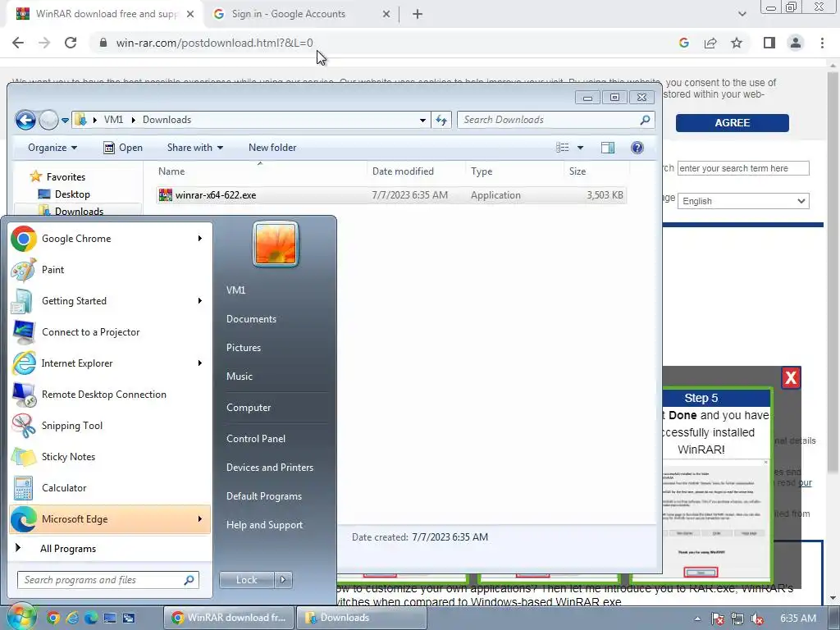Click Search Downloads field
The image size is (840, 630).
(555, 120)
